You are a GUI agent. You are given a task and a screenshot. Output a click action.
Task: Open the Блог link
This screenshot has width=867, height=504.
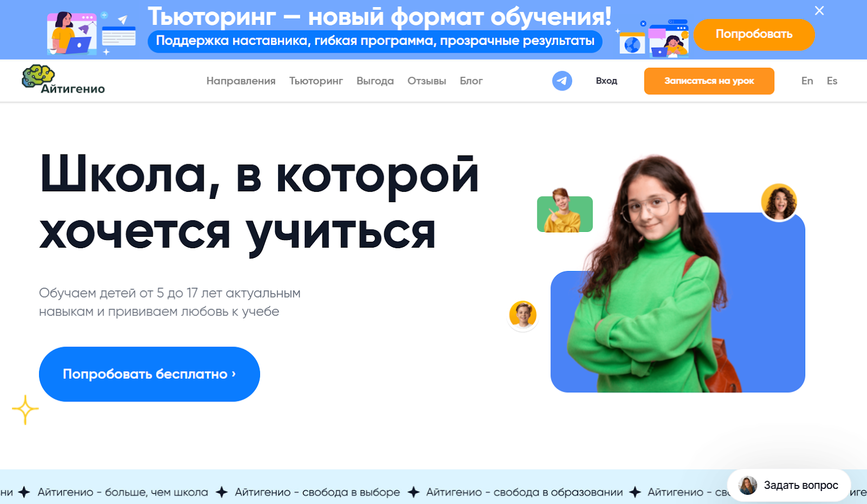(471, 81)
